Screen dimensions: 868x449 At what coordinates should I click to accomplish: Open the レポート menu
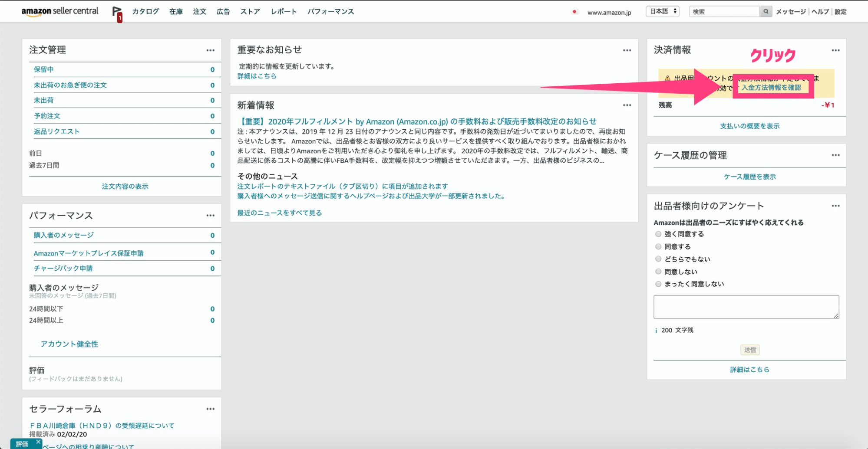point(284,12)
